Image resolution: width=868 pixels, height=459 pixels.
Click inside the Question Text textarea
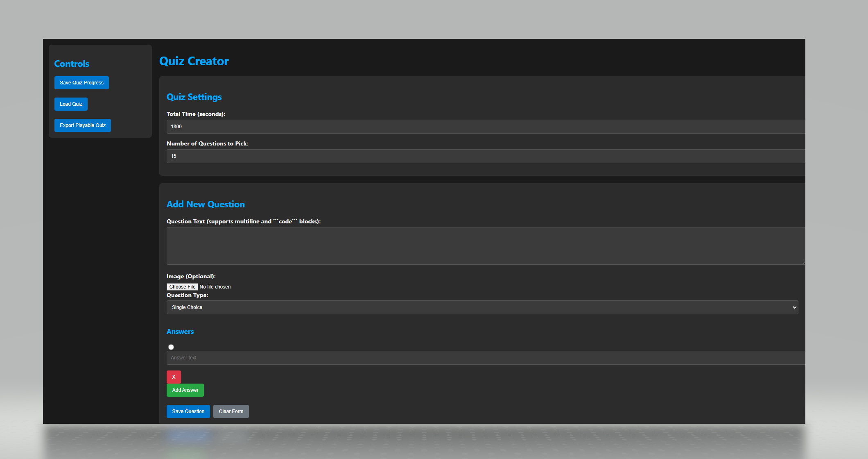click(485, 246)
